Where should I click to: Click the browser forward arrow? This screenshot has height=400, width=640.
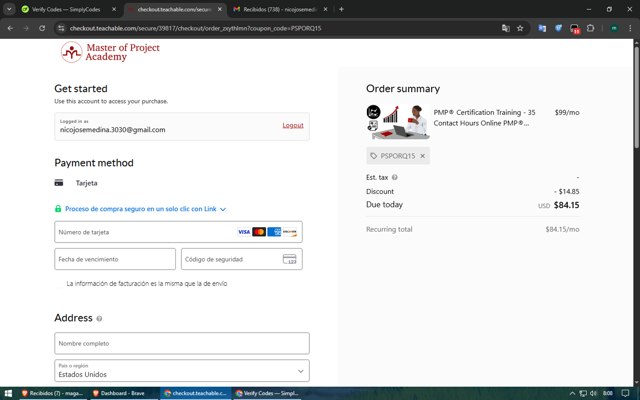click(26, 28)
